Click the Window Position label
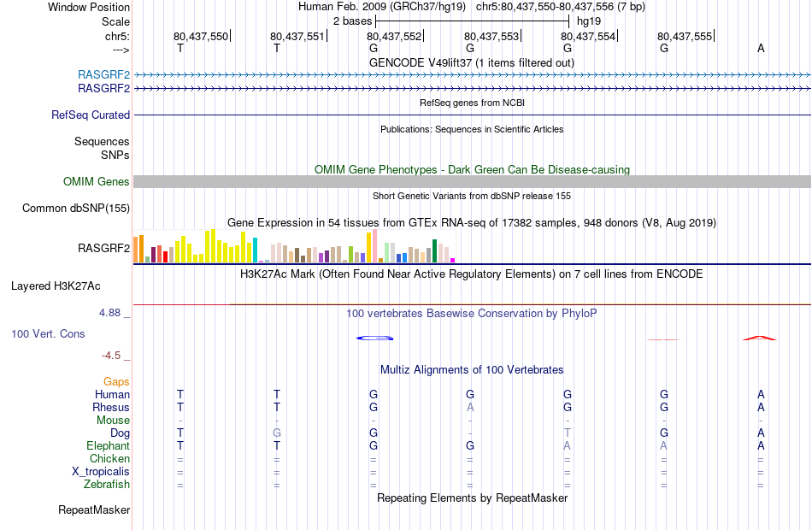 coord(89,7)
